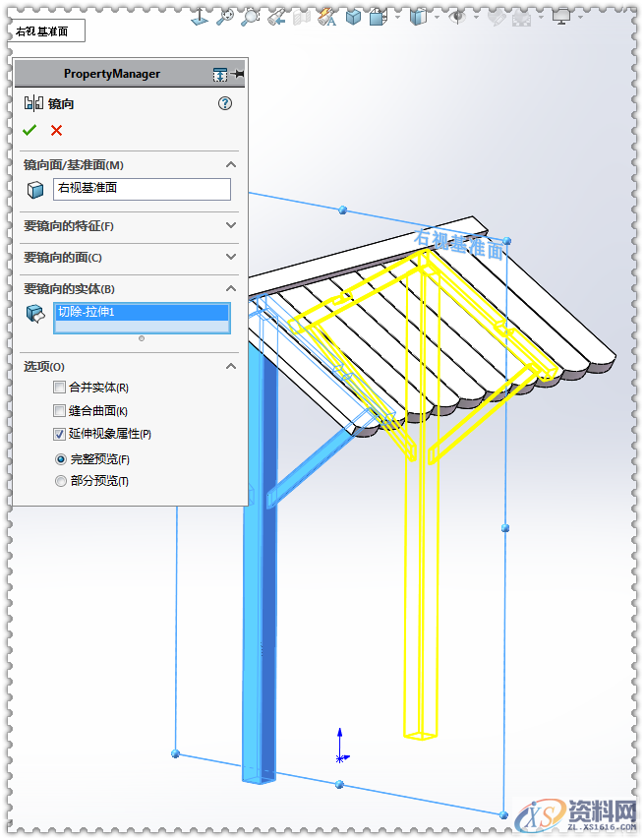Viewport: 644px width, 840px height.
Task: Open the Hide/Show Items dropdown arrow
Action: [x=476, y=17]
